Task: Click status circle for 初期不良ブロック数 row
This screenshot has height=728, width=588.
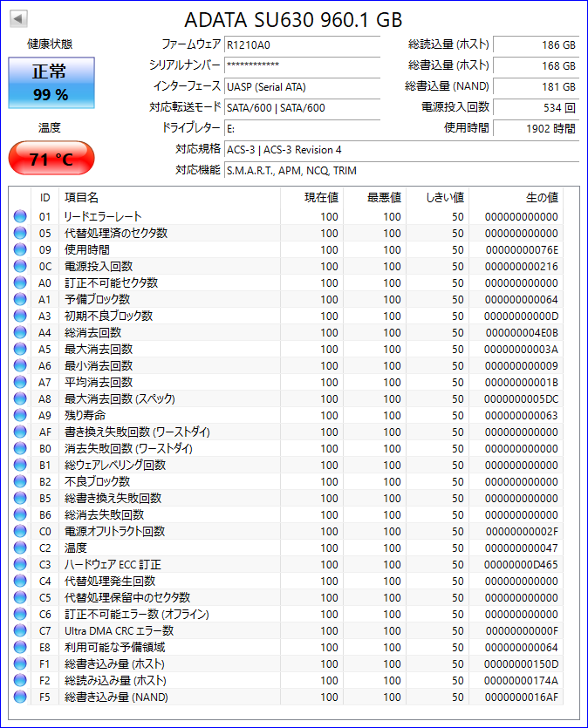Action: 20,316
